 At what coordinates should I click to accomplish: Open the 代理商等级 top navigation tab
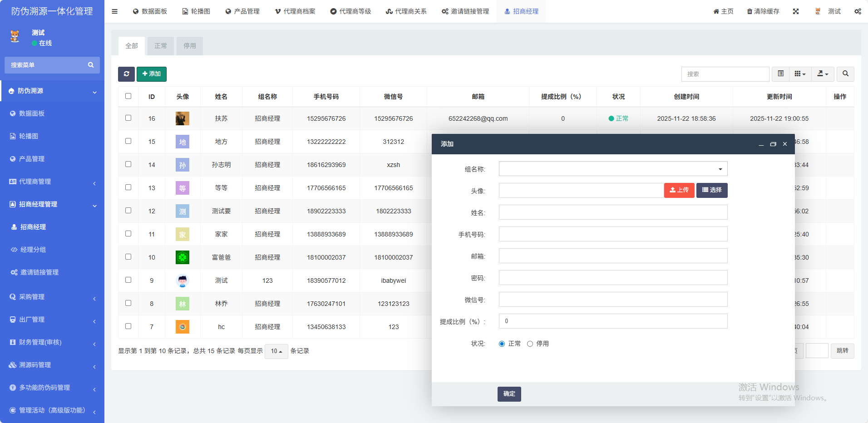(x=350, y=11)
